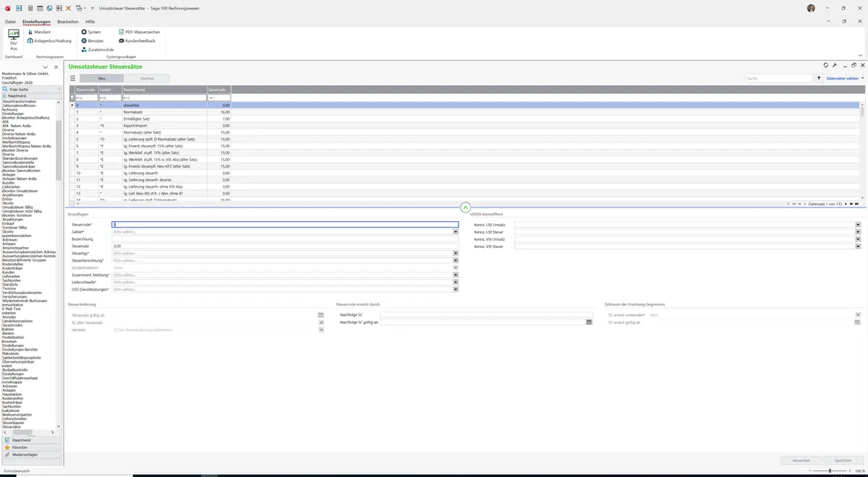Click the filter funnel icon in the grid's filter row

coord(72,98)
